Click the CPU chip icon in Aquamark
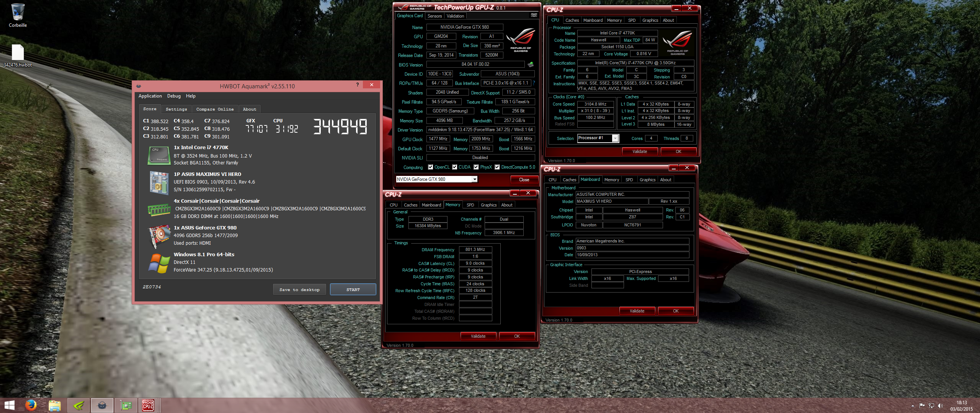Viewport: 980px width, 413px height. point(159,156)
